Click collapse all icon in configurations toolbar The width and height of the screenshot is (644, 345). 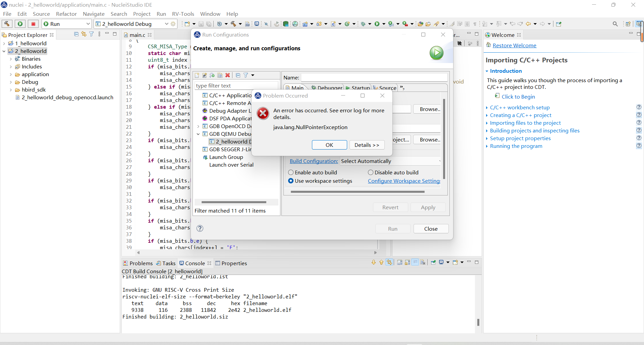[238, 75]
